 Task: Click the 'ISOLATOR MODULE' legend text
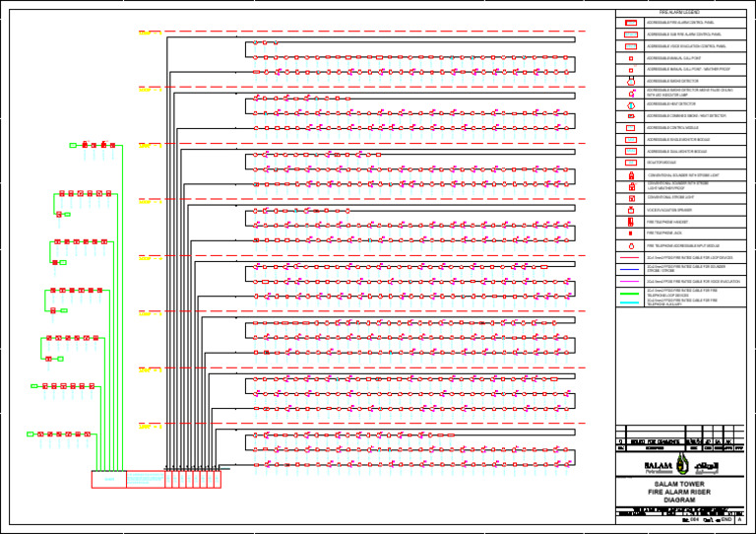tap(661, 163)
